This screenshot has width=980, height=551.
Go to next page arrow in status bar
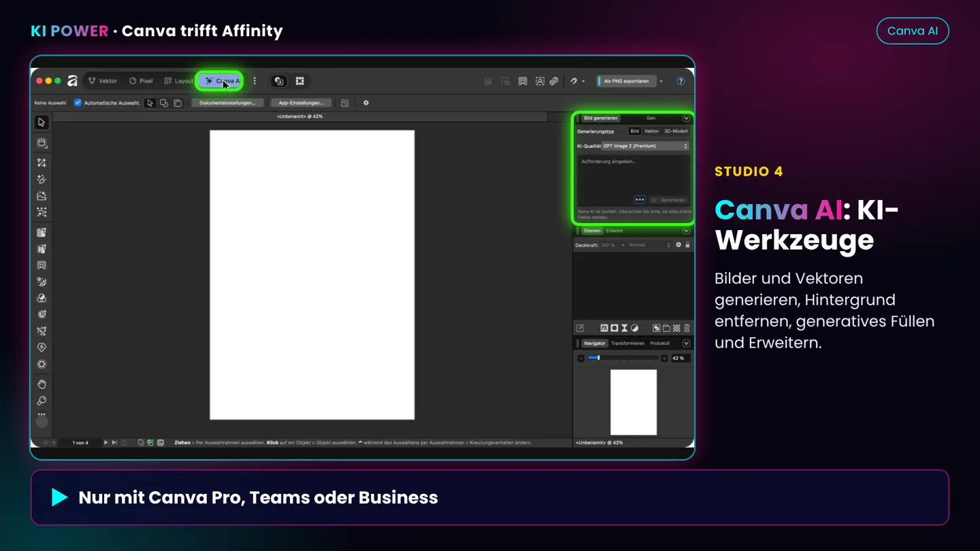coord(105,443)
